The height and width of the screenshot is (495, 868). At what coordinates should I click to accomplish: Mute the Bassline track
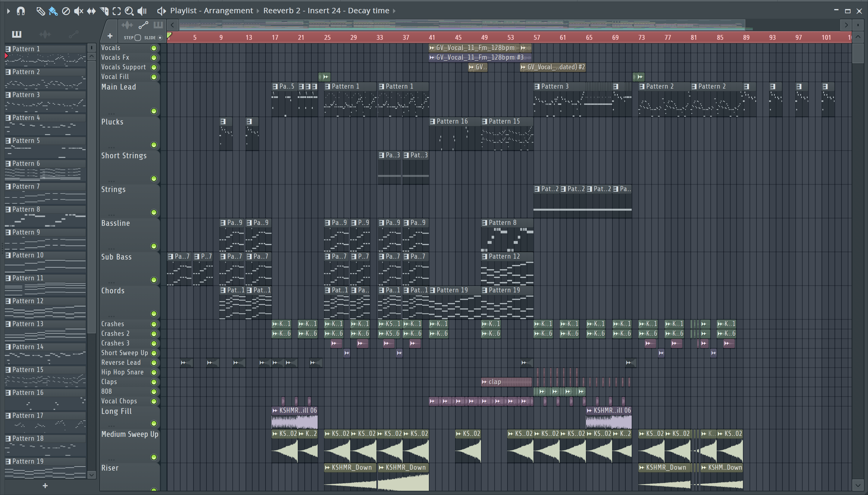pyautogui.click(x=154, y=246)
